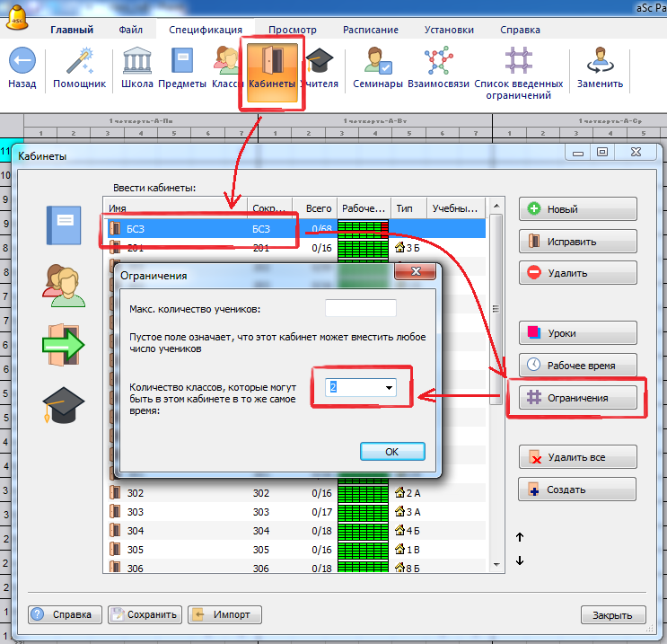
Task: Click the move-down arrow beside list
Action: 520,561
